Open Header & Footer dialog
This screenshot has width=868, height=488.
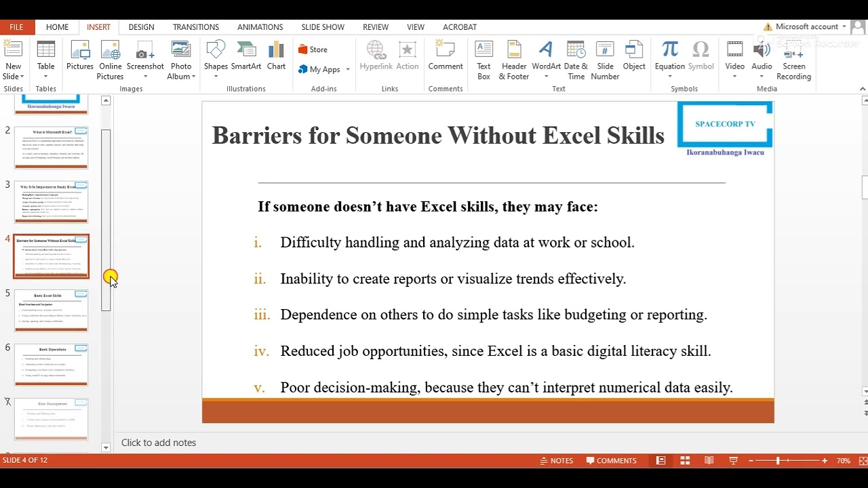[514, 60]
